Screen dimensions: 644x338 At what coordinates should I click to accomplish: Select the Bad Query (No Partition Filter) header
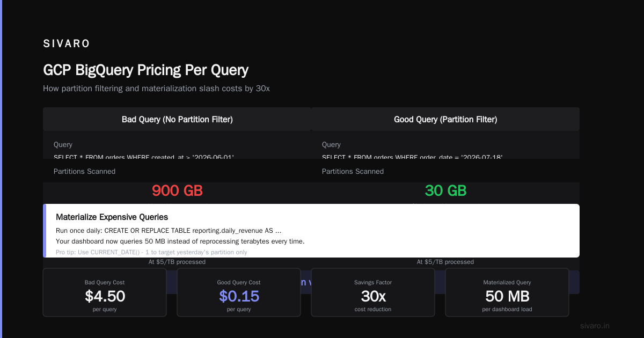177,119
